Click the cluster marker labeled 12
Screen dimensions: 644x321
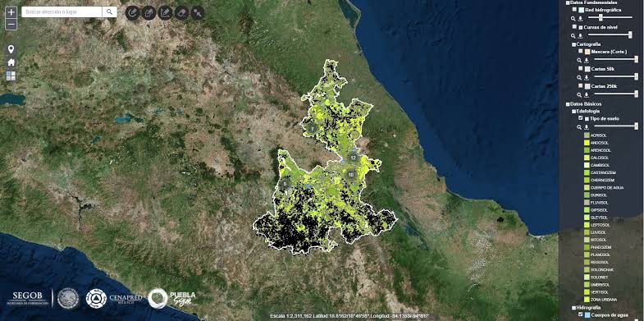(353, 158)
